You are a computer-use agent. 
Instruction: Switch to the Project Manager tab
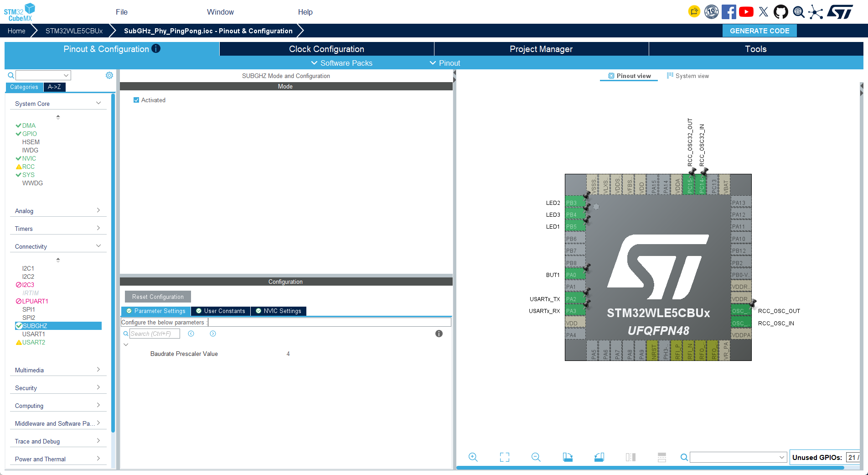pyautogui.click(x=541, y=49)
